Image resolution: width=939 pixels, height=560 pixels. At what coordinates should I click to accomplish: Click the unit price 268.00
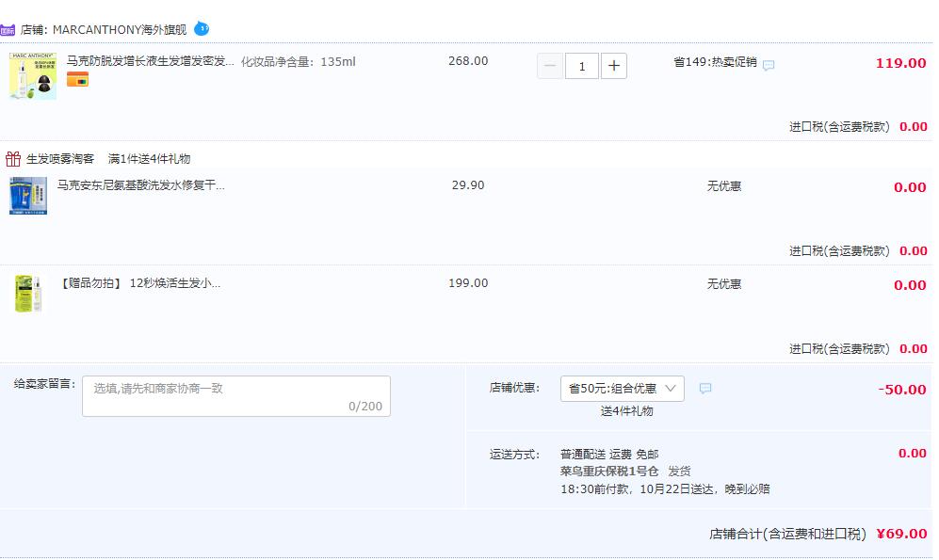(x=468, y=61)
